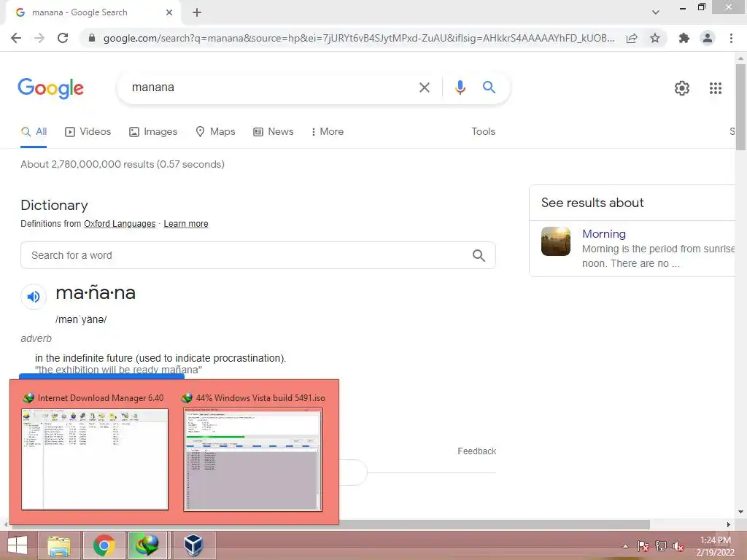Open Chrome three-dot menu

[x=731, y=38]
